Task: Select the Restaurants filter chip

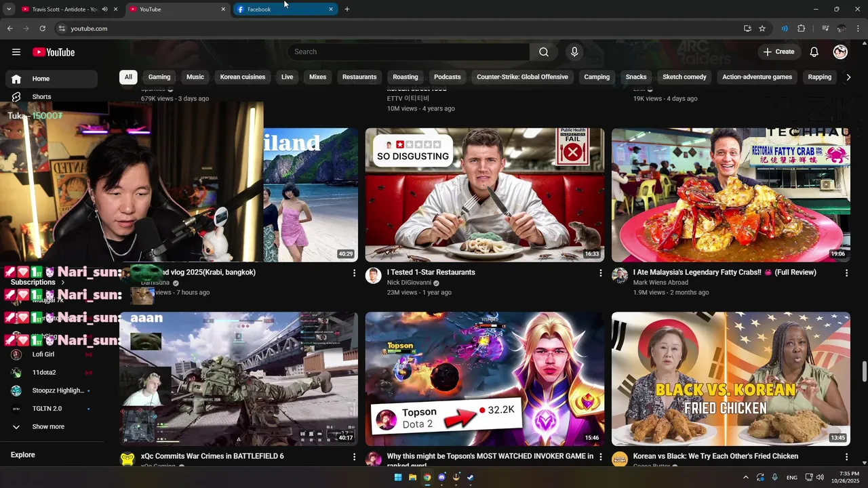Action: [x=359, y=77]
